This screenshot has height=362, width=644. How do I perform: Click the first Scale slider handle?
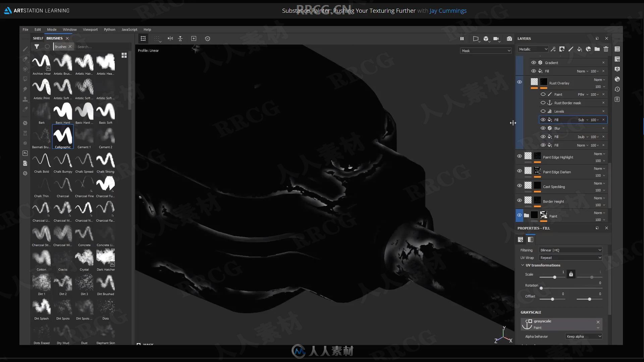pyautogui.click(x=554, y=277)
